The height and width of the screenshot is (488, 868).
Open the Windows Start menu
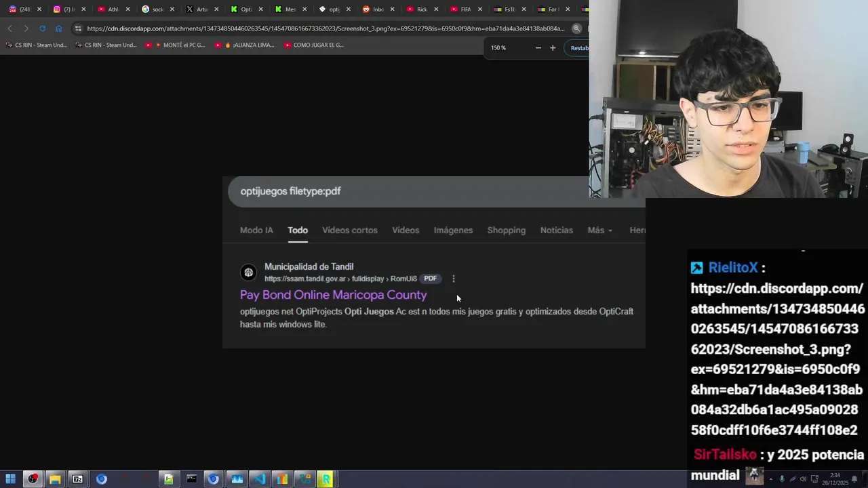click(x=11, y=479)
